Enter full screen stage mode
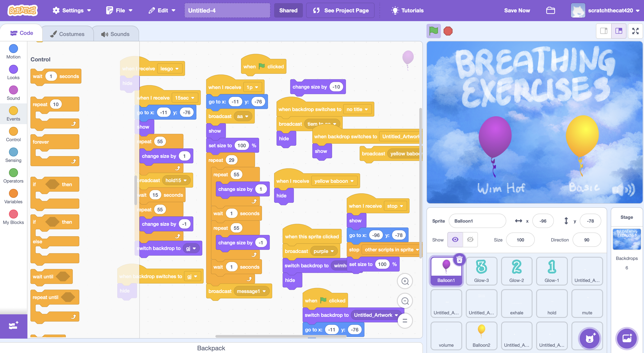 coord(635,31)
